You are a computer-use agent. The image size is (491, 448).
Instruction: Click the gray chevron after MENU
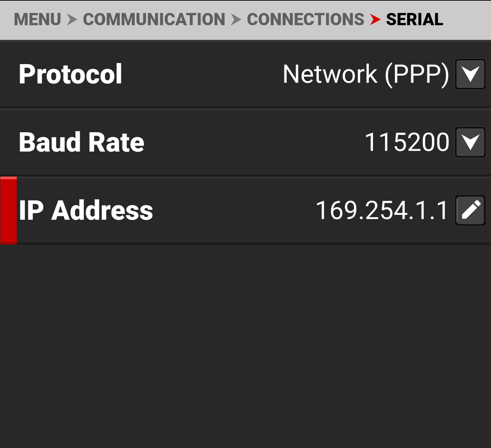tap(72, 20)
